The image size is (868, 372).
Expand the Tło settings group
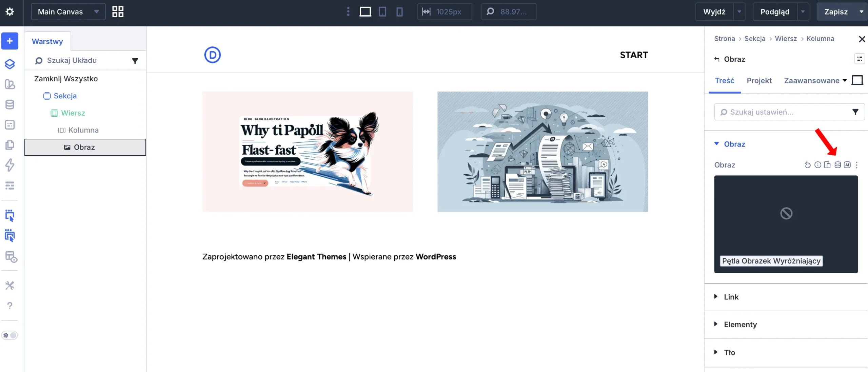pyautogui.click(x=729, y=352)
